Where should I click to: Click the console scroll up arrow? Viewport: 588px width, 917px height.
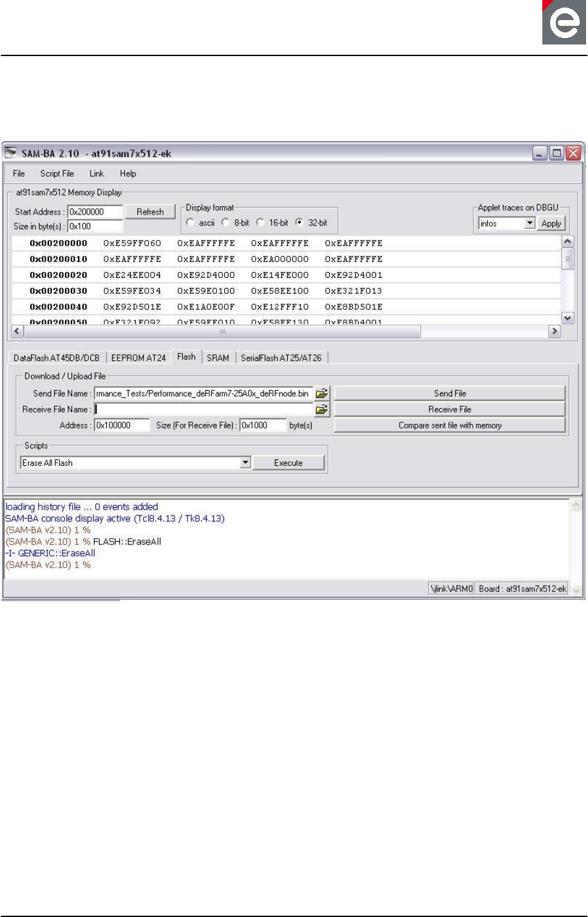click(x=576, y=505)
